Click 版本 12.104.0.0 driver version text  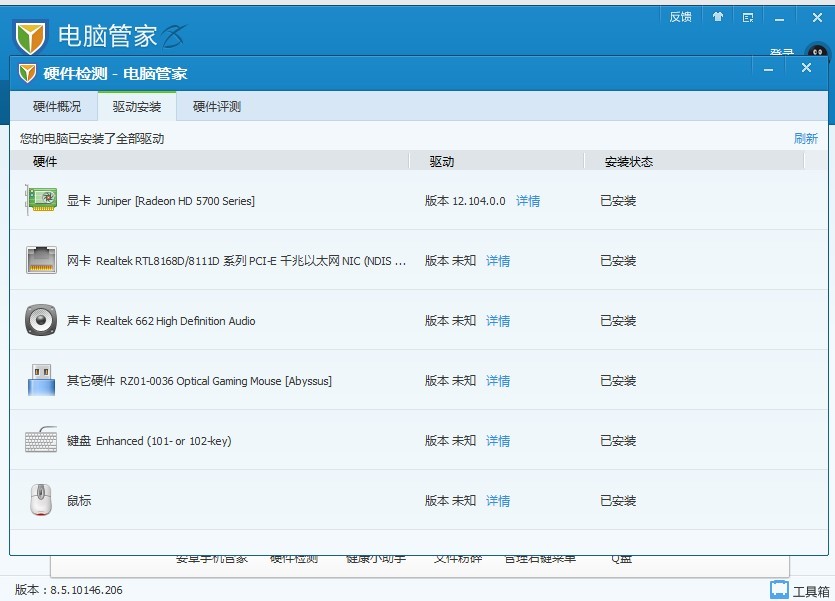[x=465, y=201]
